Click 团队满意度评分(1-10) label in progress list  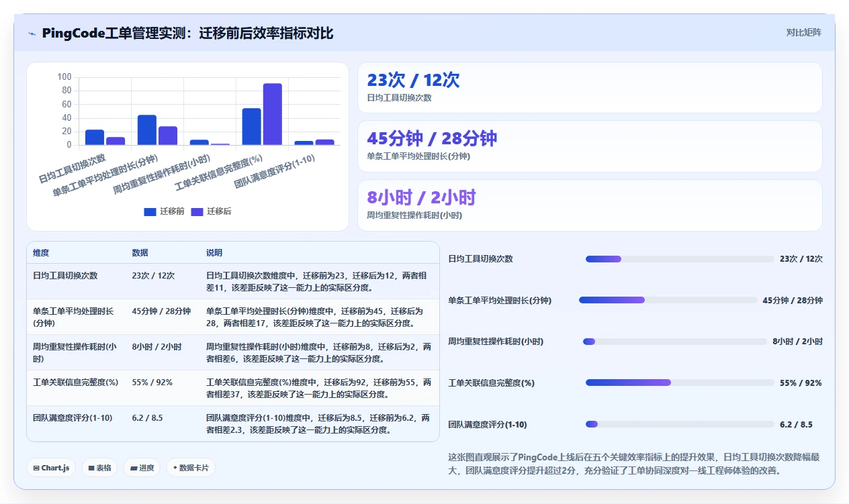[x=488, y=425]
